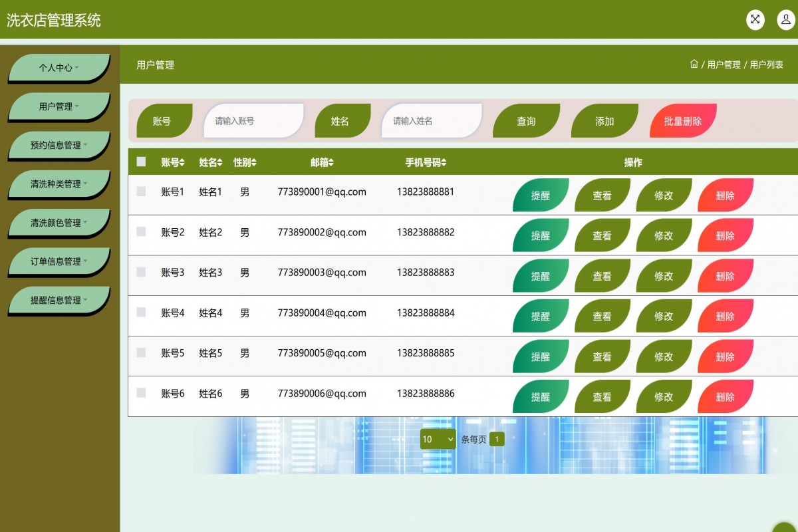
Task: Click the 请输入账号 input field
Action: pos(254,121)
